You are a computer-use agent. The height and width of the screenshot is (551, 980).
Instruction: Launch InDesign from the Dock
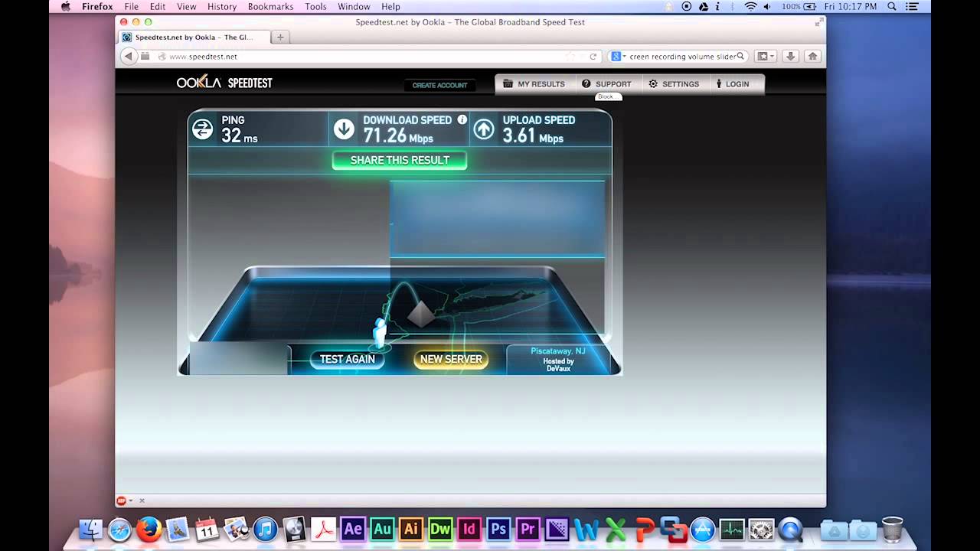(469, 530)
